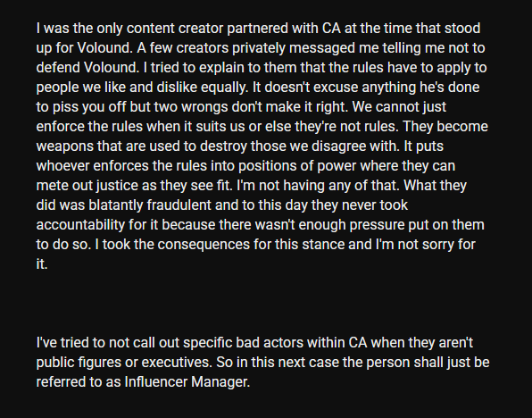Click the phrase "I'm not sorry for"

(x=426, y=245)
